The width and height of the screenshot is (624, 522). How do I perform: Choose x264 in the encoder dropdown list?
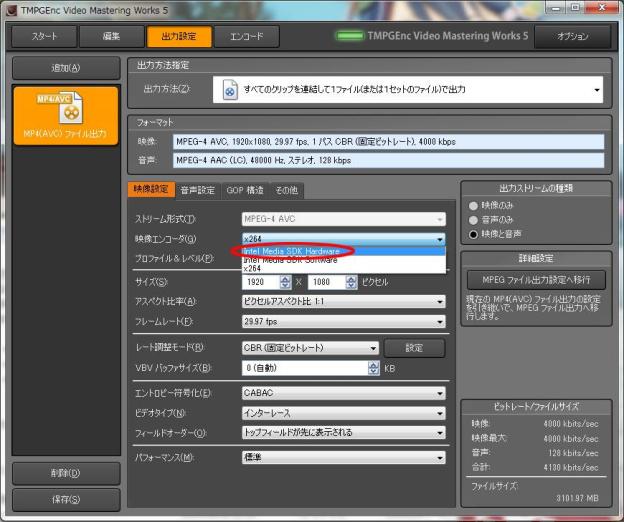point(254,268)
